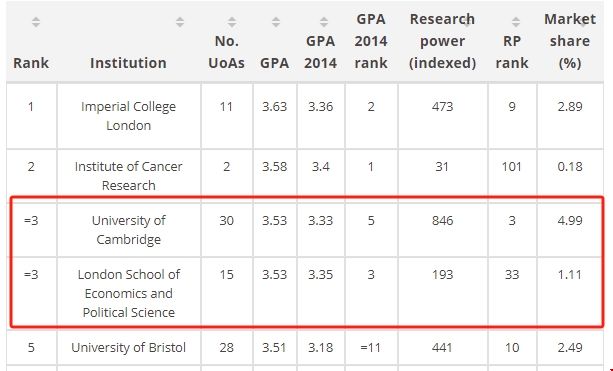This screenshot has width=613, height=371.
Task: Click sort arrows above No. UoAs
Action: tap(232, 22)
